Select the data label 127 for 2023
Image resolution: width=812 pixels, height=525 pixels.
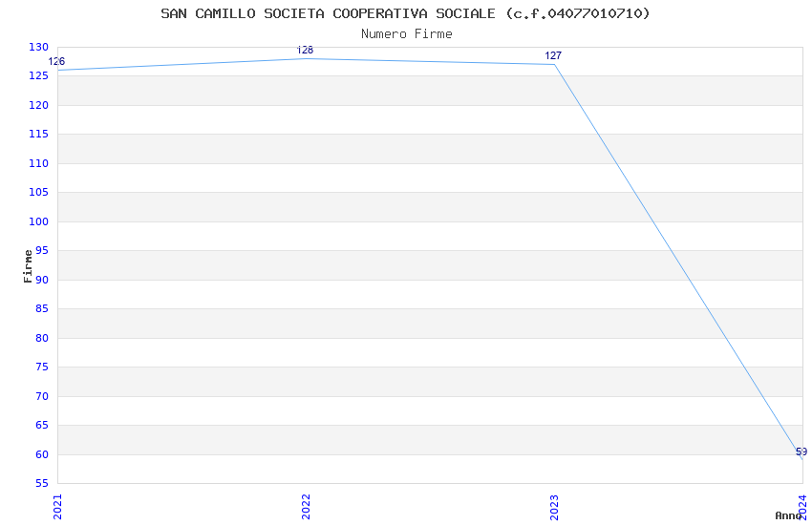553,56
